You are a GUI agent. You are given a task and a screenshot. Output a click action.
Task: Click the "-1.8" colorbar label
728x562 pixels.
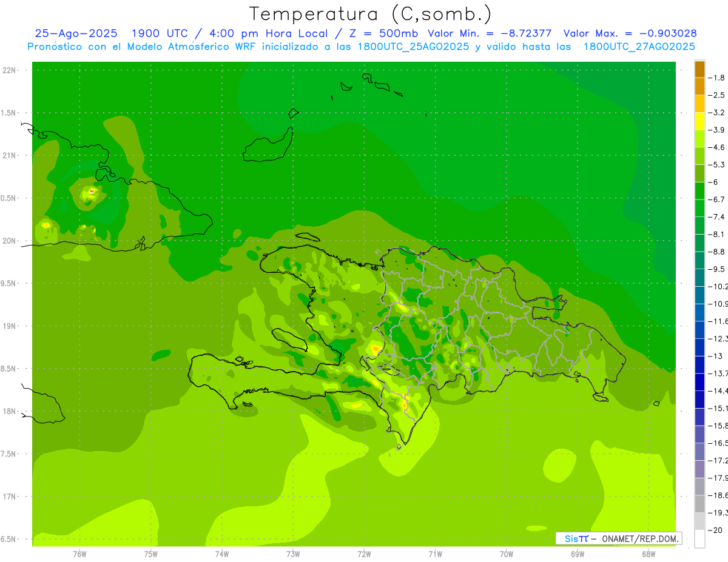[717, 78]
